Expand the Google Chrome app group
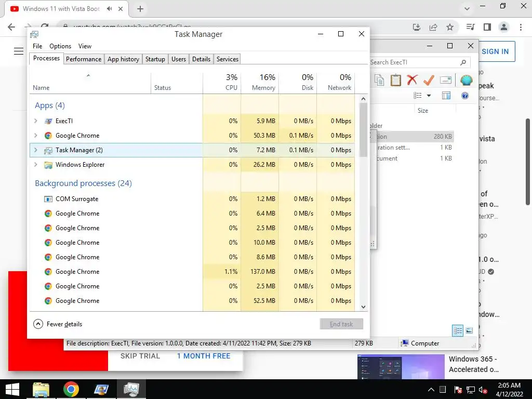Screen dimensions: 532x399 [x=36, y=136]
